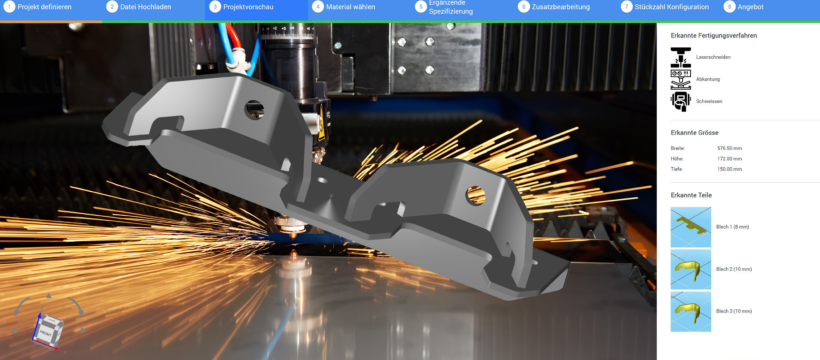Click the right triangle beside view cube
This screenshot has width=820, height=360.
point(83,330)
